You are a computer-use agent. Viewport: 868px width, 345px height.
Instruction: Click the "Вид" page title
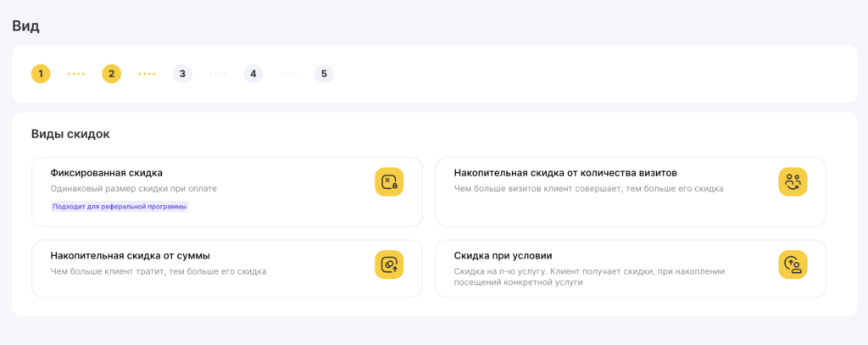click(25, 25)
